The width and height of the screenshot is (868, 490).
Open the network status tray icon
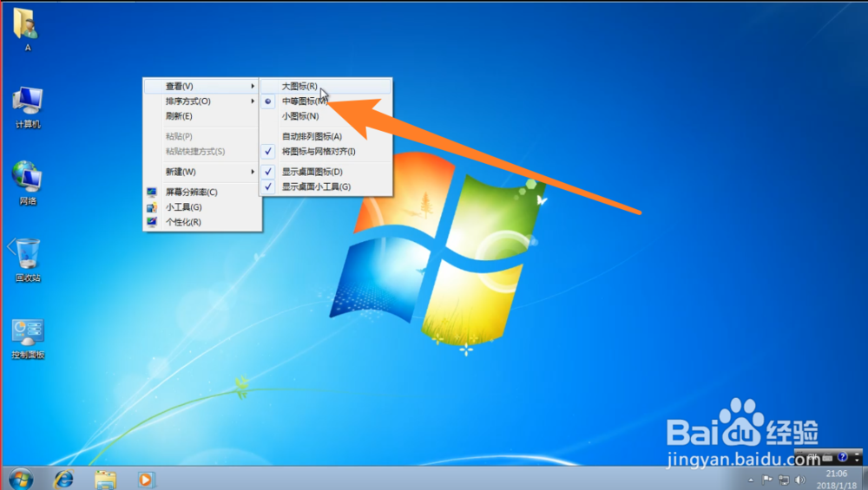[x=783, y=480]
